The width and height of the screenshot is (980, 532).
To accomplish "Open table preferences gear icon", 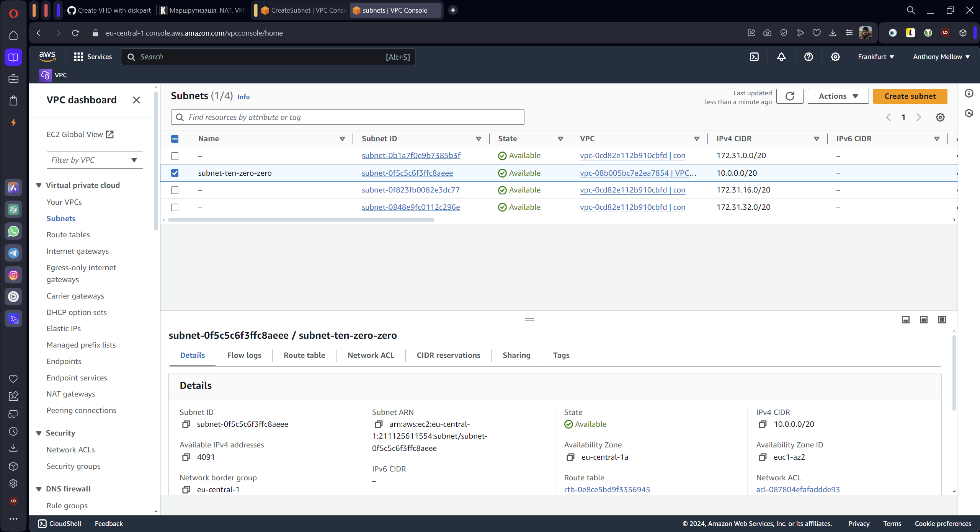I will coord(940,117).
